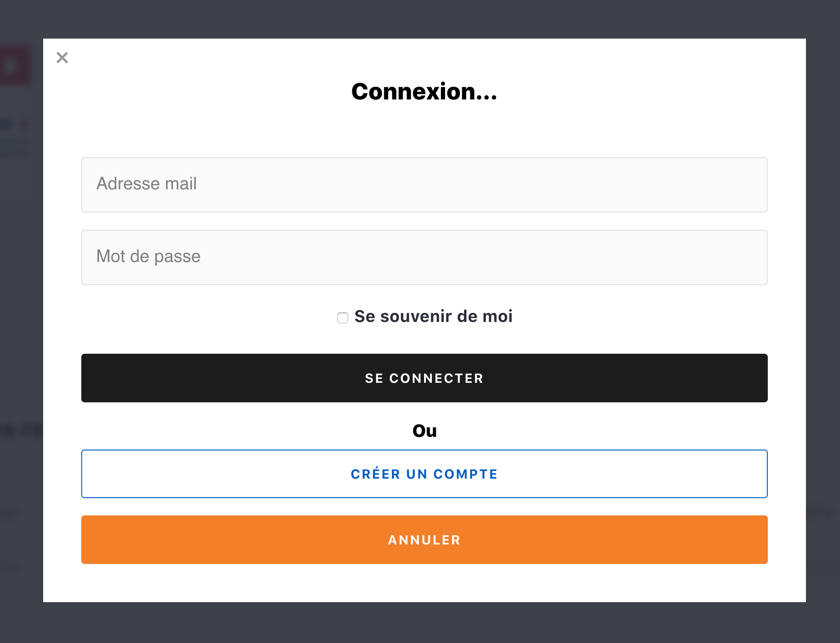Image resolution: width=840 pixels, height=643 pixels.
Task: Hit Annuler to abort signing in
Action: click(x=424, y=540)
